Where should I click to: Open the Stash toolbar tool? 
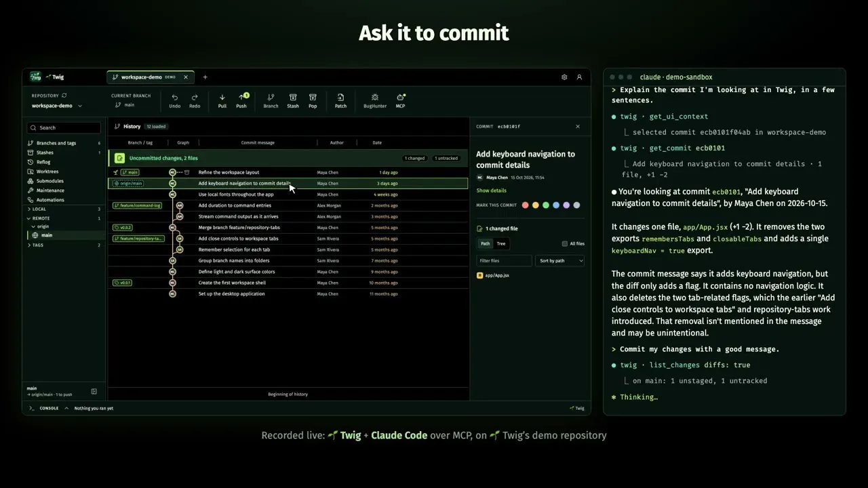[x=292, y=100]
